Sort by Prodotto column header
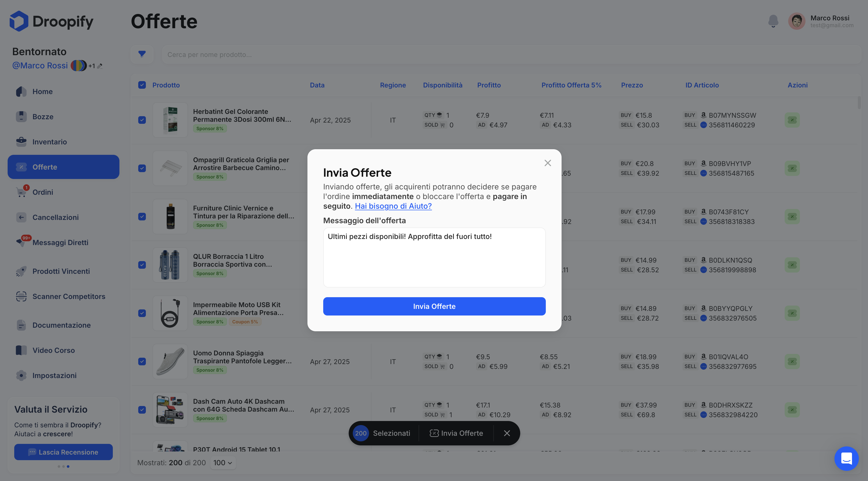 tap(166, 85)
